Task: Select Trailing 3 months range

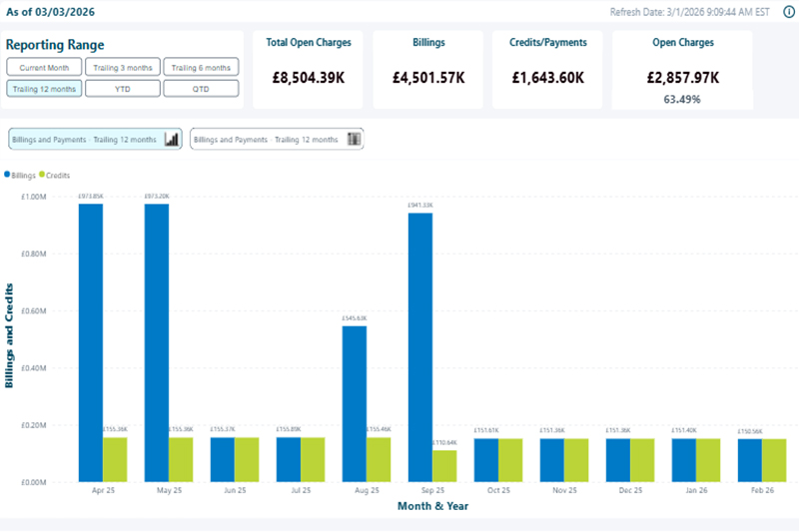Action: click(120, 67)
